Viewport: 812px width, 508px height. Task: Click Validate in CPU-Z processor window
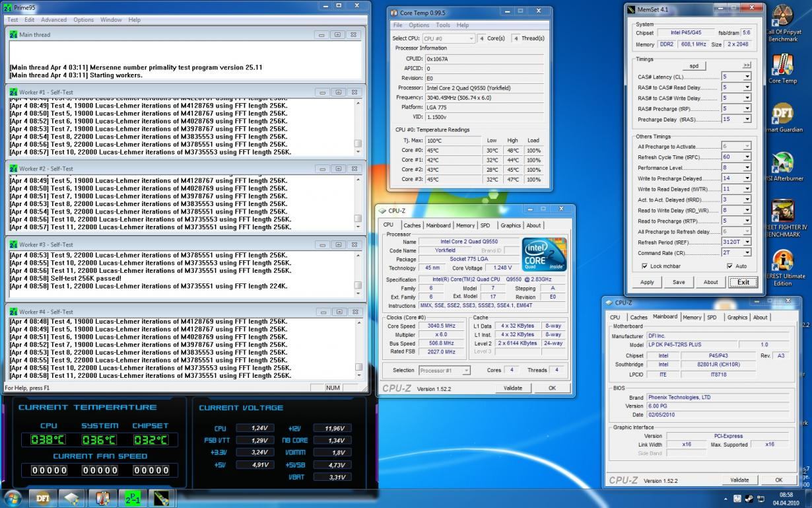(x=513, y=388)
